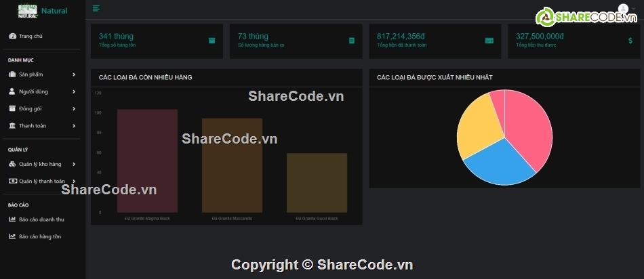Screen dimensions: 644x279
Task: Open Báo cáo doanh thu report link
Action: (43, 219)
